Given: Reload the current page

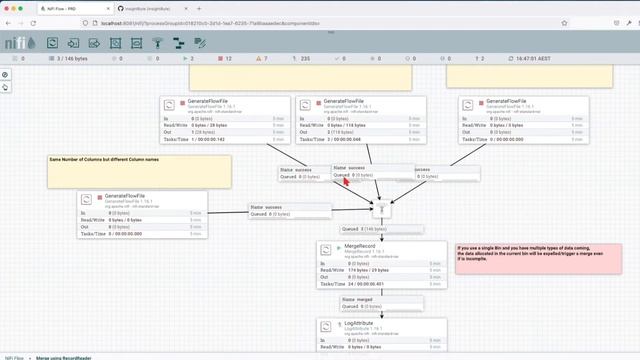Looking at the screenshot, I should [x=33, y=23].
